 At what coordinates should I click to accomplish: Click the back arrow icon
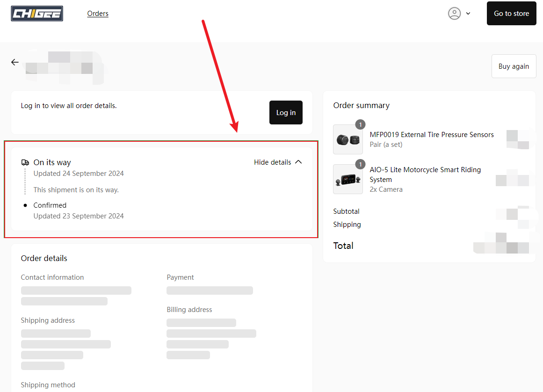pyautogui.click(x=15, y=62)
